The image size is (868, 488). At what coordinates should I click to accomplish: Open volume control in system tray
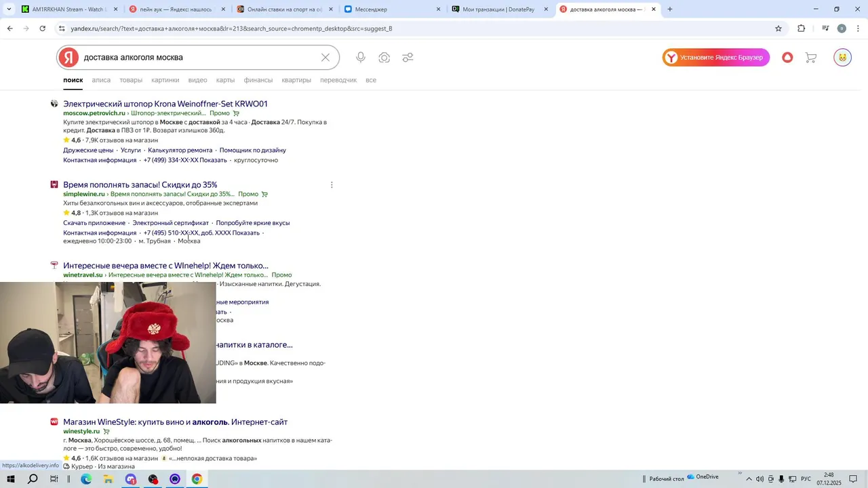tap(759, 479)
